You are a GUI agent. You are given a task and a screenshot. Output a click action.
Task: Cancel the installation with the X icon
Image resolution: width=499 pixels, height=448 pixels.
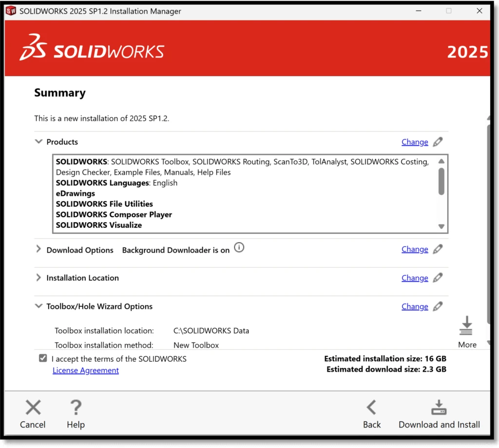(x=33, y=408)
